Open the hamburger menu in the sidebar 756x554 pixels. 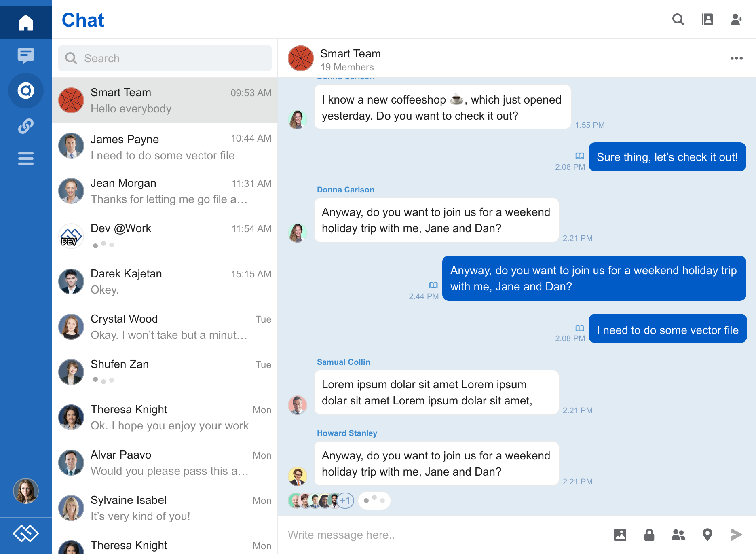[x=25, y=159]
